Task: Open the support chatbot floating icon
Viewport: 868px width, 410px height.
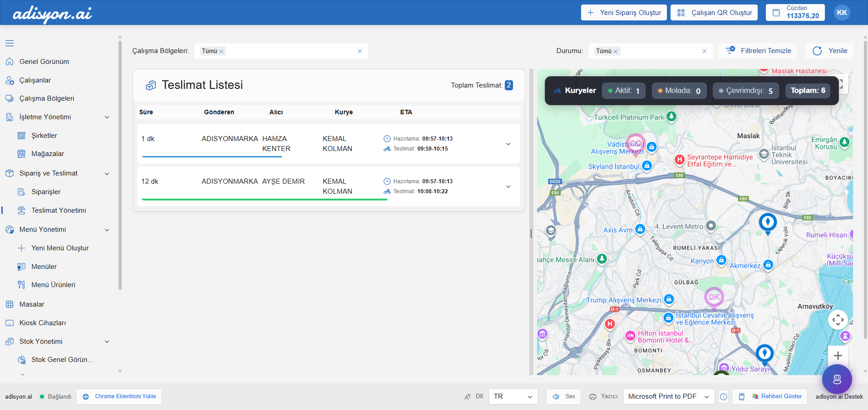Action: (x=837, y=379)
